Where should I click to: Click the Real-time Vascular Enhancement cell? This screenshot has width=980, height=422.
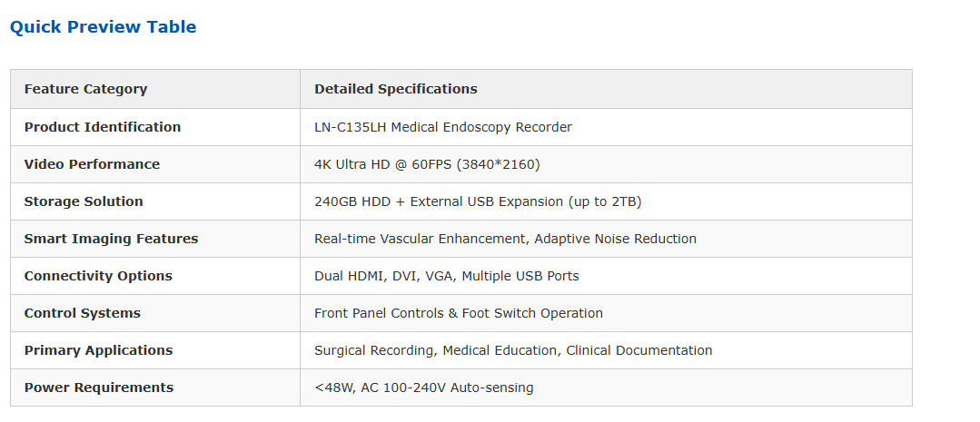pos(505,239)
